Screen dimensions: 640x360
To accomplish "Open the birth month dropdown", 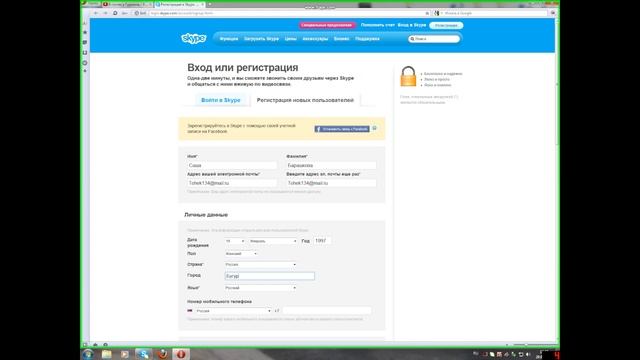I will [273, 241].
